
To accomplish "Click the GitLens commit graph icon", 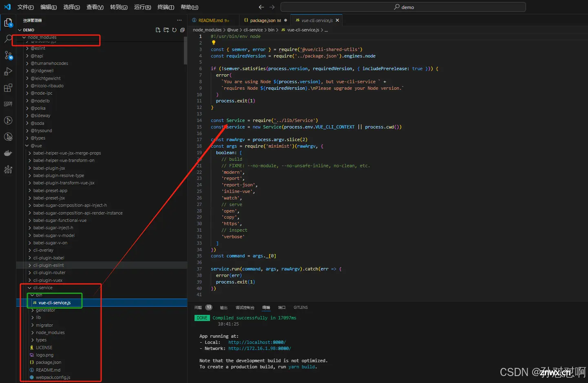I will (x=8, y=120).
